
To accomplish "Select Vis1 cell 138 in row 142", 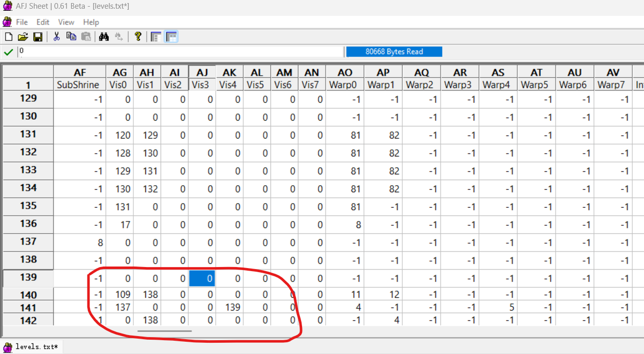I will point(147,320).
